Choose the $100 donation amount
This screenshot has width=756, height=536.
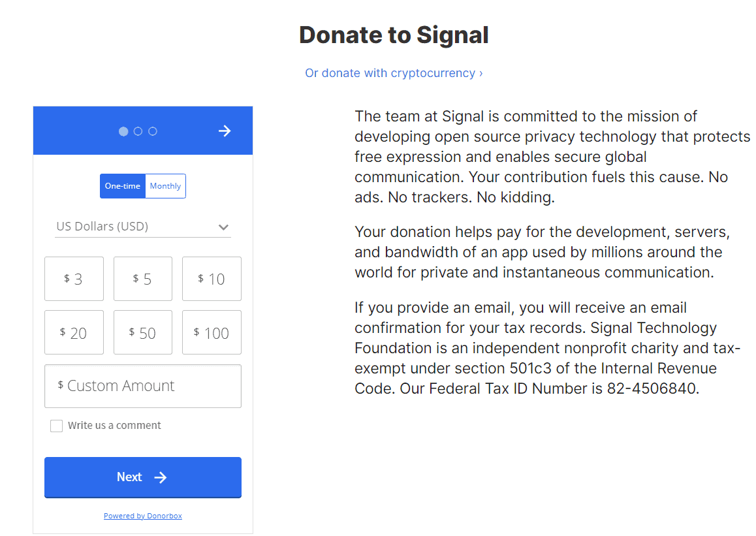(212, 332)
